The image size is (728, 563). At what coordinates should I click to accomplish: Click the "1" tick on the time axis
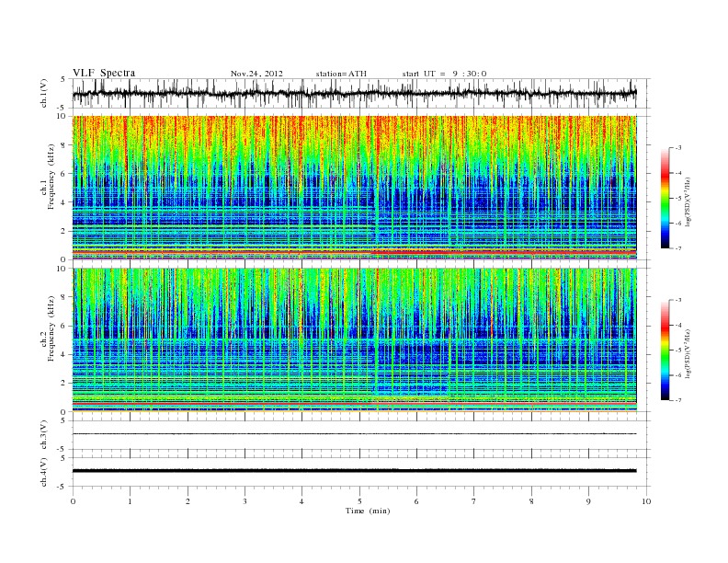click(x=130, y=501)
